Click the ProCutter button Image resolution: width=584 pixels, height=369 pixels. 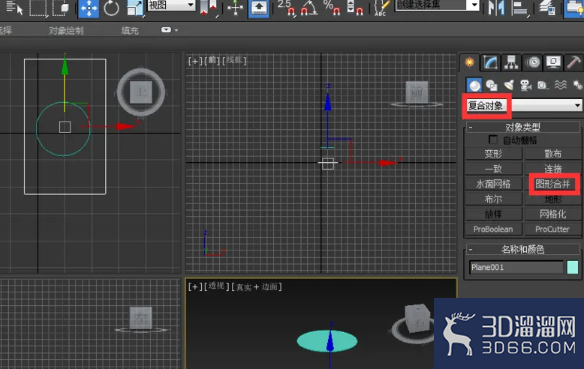click(553, 229)
